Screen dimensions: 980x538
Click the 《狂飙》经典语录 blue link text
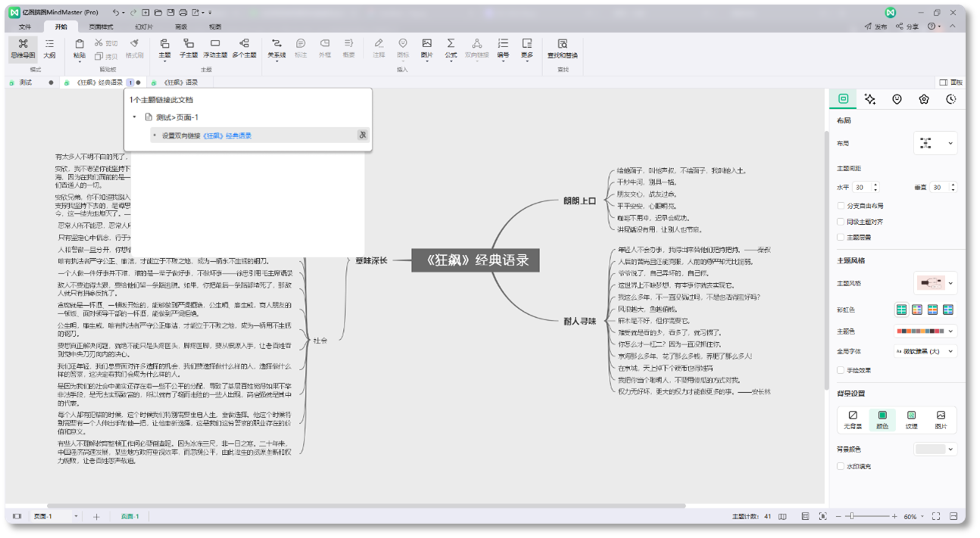227,136
